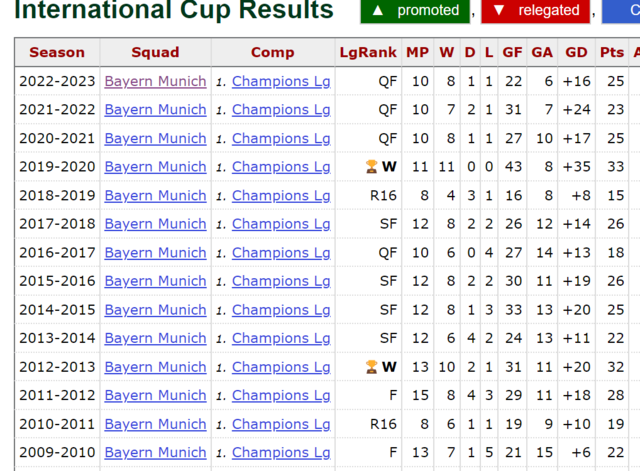Sort by matches played MP header
640x471 pixels.
click(417, 52)
